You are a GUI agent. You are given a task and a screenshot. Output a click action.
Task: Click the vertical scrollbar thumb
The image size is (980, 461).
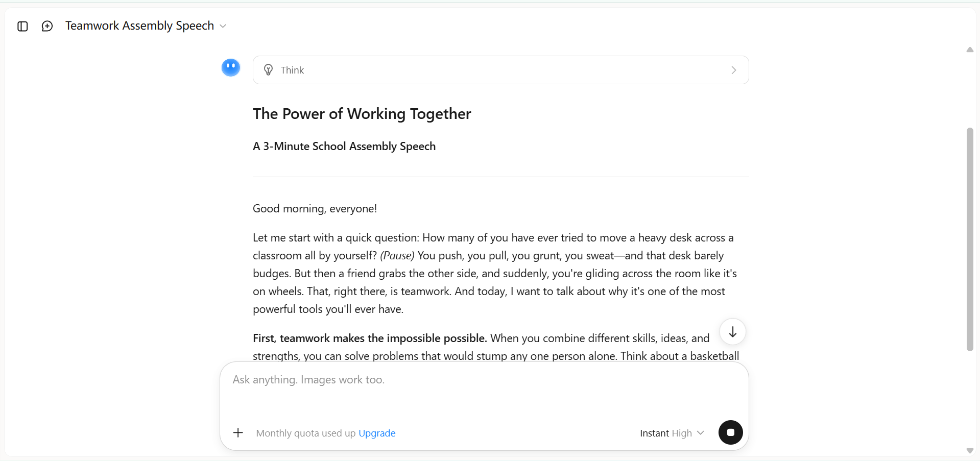pos(970,239)
